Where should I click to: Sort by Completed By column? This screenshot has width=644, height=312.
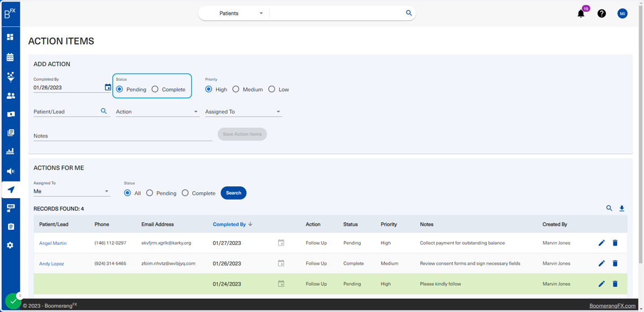click(232, 224)
